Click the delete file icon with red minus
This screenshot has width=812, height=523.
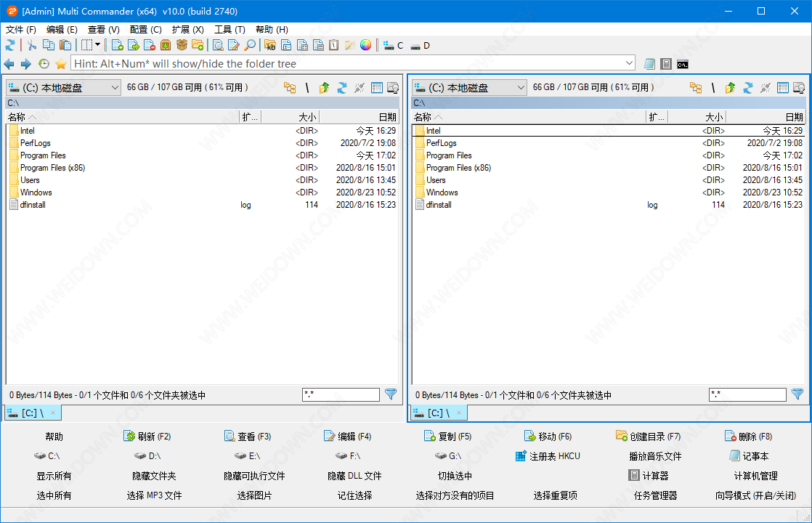click(150, 46)
